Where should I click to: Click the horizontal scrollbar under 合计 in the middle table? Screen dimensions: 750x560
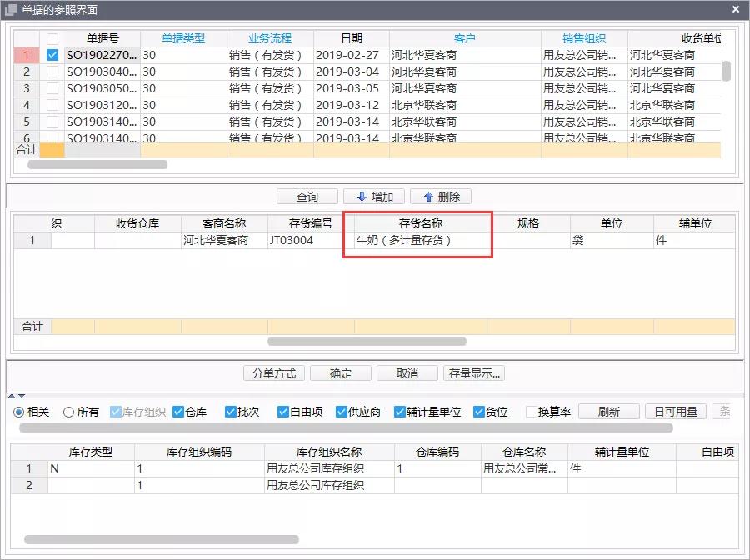pyautogui.click(x=367, y=341)
